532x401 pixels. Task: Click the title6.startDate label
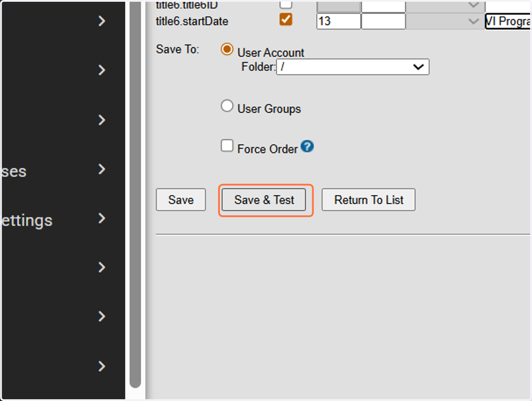(x=192, y=21)
